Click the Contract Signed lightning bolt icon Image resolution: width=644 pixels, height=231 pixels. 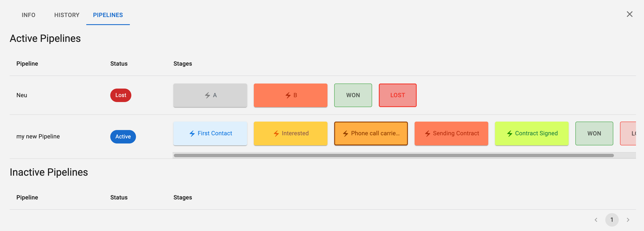pyautogui.click(x=510, y=134)
